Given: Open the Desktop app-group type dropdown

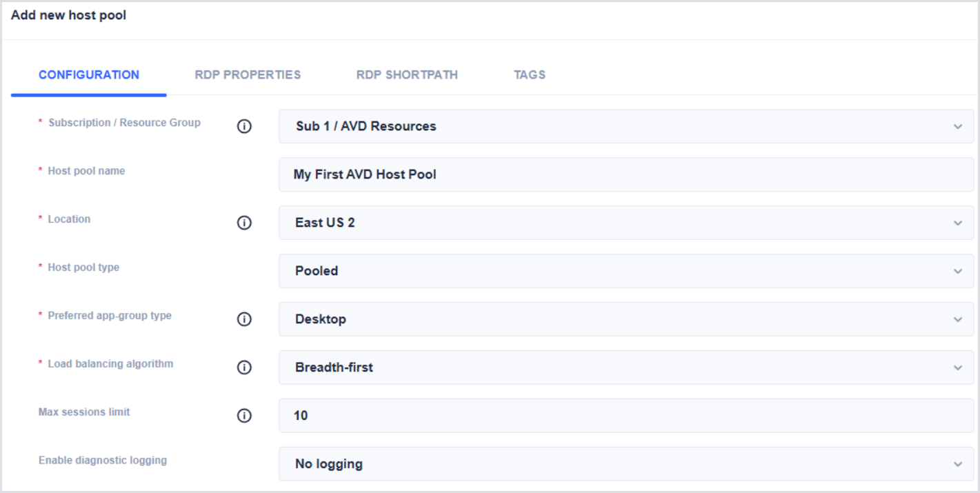Looking at the screenshot, I should pyautogui.click(x=626, y=319).
